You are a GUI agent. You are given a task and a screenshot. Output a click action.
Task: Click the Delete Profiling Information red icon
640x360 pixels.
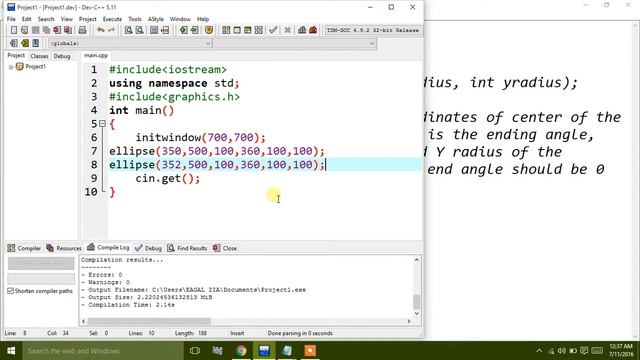pos(313,30)
